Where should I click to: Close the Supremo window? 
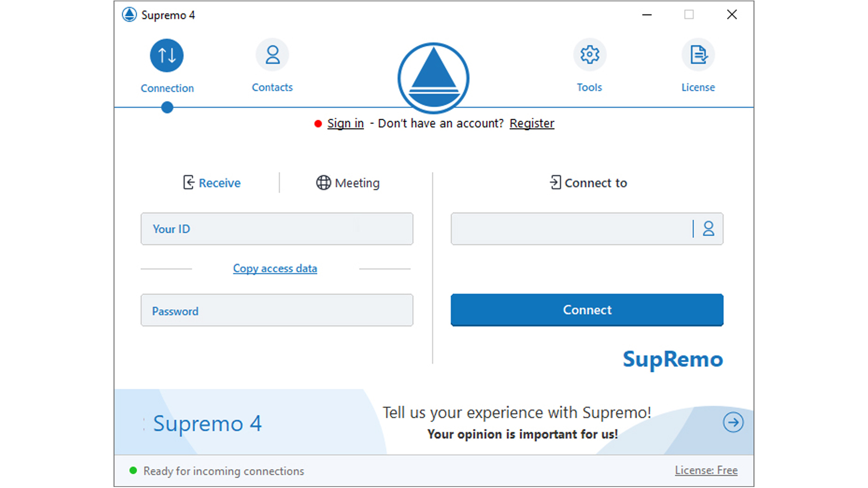732,15
